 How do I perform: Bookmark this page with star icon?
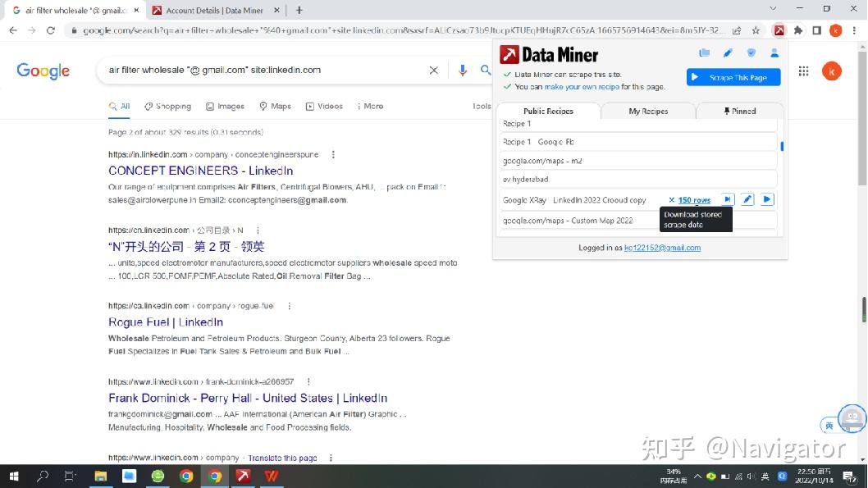pos(756,30)
